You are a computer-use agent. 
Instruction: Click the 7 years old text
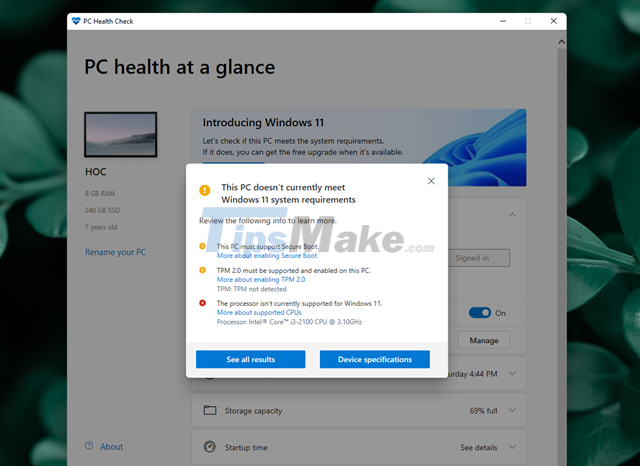point(101,227)
